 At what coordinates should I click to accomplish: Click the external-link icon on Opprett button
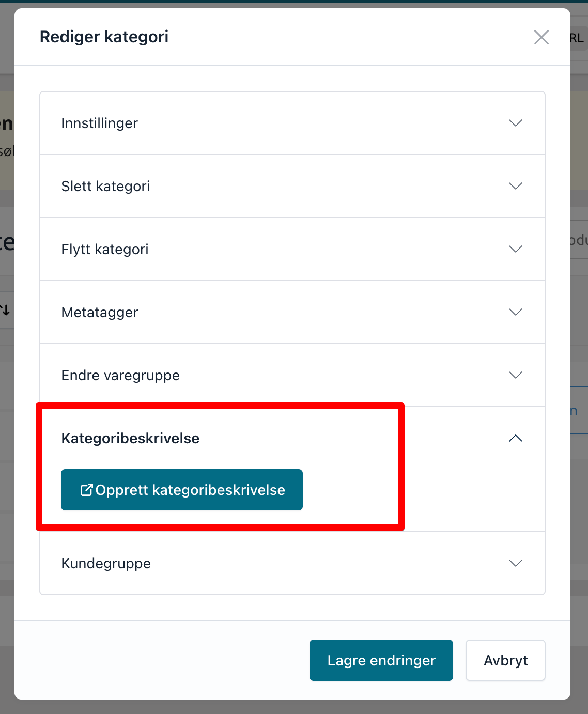86,490
